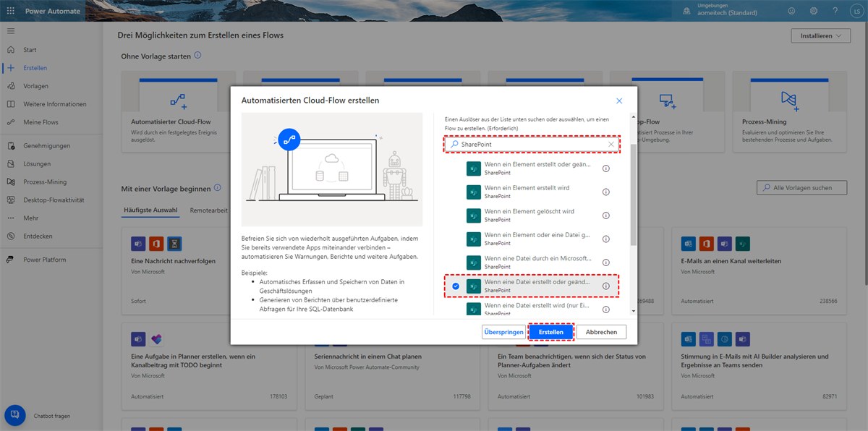The image size is (868, 431).
Task: Focus the 'Alle Vorlagen suchen' search box
Action: click(801, 188)
